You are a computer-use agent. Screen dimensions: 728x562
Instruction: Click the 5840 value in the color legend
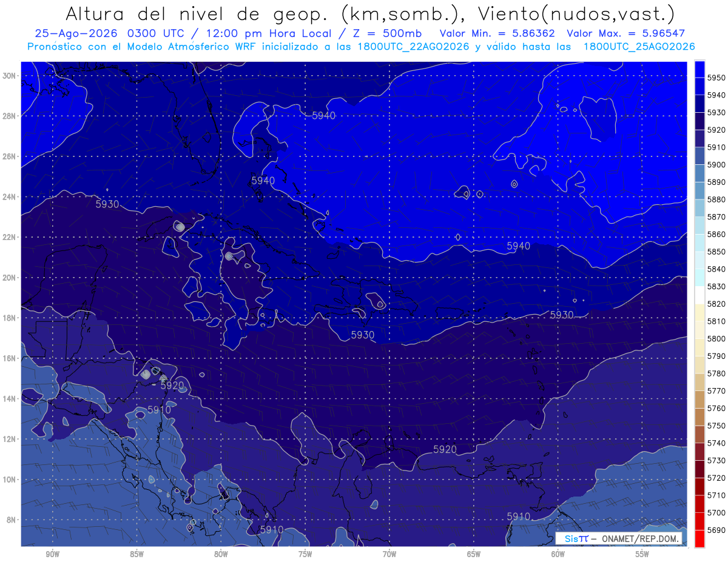(x=716, y=269)
